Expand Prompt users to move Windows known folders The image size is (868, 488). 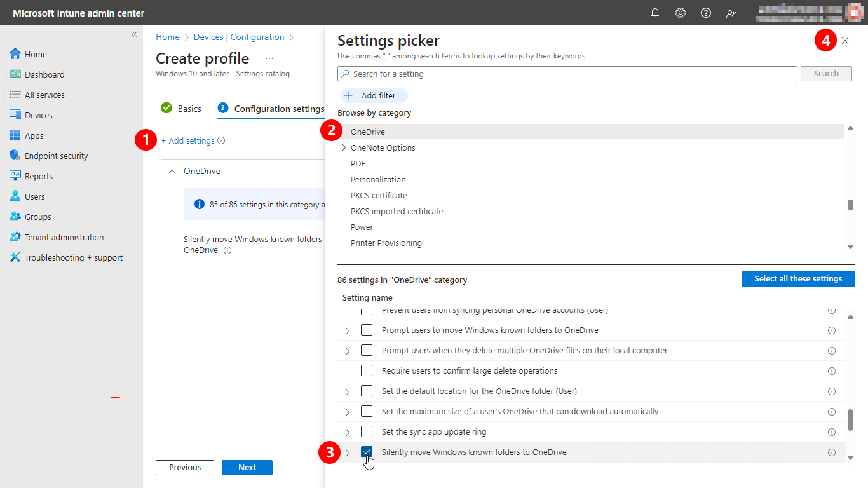[x=348, y=330]
